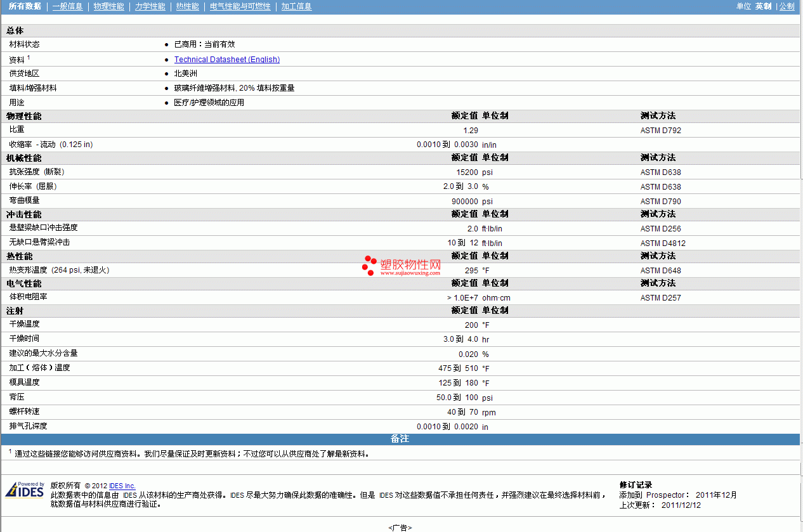Click the red 塑胶物性网 watermark logo
803x532 pixels.
coord(401,266)
